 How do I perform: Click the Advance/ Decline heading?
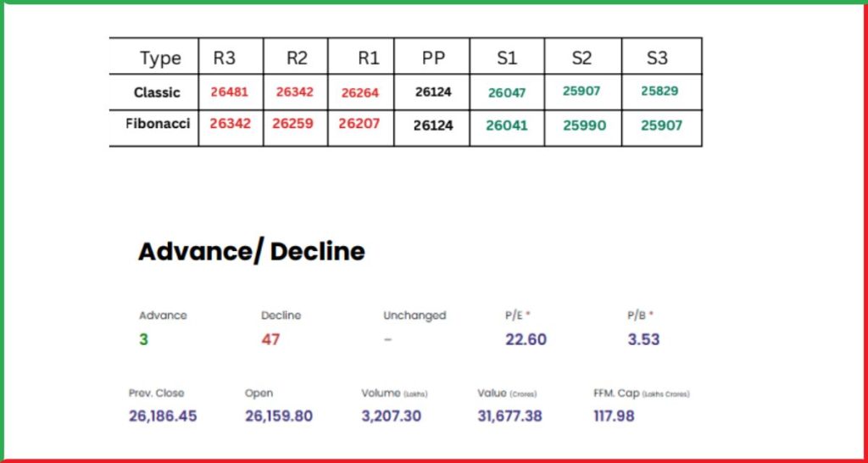tap(251, 252)
